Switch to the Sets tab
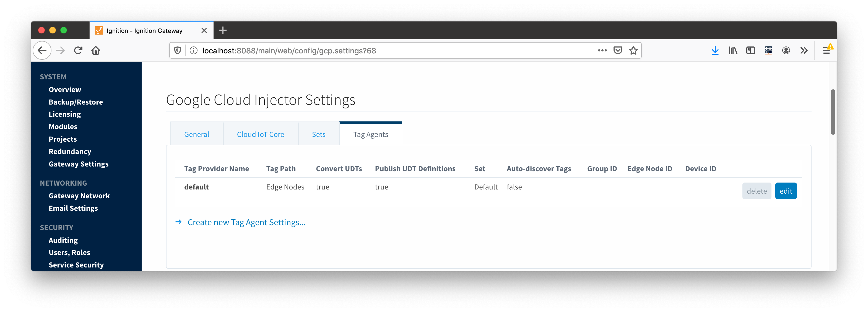This screenshot has height=312, width=868. (x=318, y=134)
